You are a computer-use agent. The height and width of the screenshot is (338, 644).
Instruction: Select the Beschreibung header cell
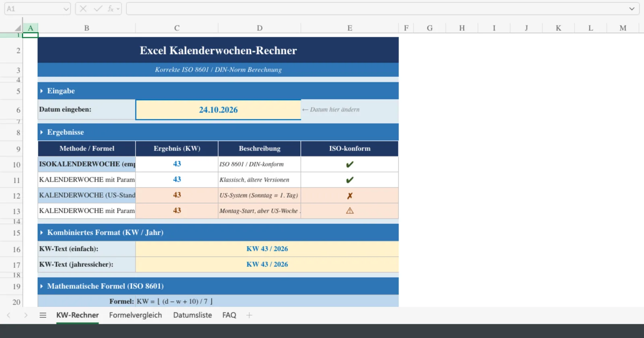point(259,148)
